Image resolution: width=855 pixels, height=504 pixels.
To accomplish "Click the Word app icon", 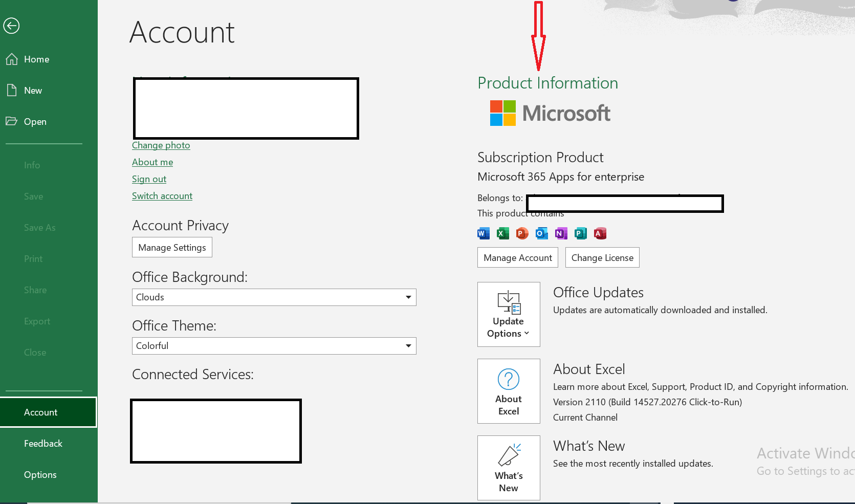I will (484, 233).
